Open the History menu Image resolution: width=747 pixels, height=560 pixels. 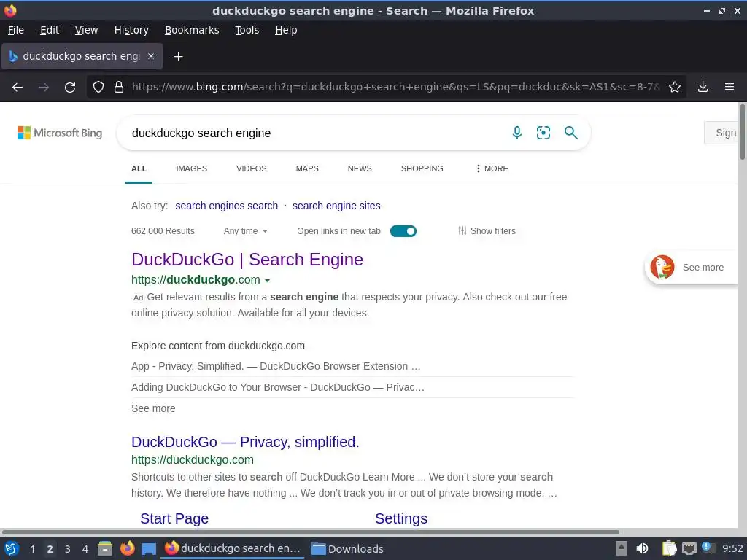(131, 30)
